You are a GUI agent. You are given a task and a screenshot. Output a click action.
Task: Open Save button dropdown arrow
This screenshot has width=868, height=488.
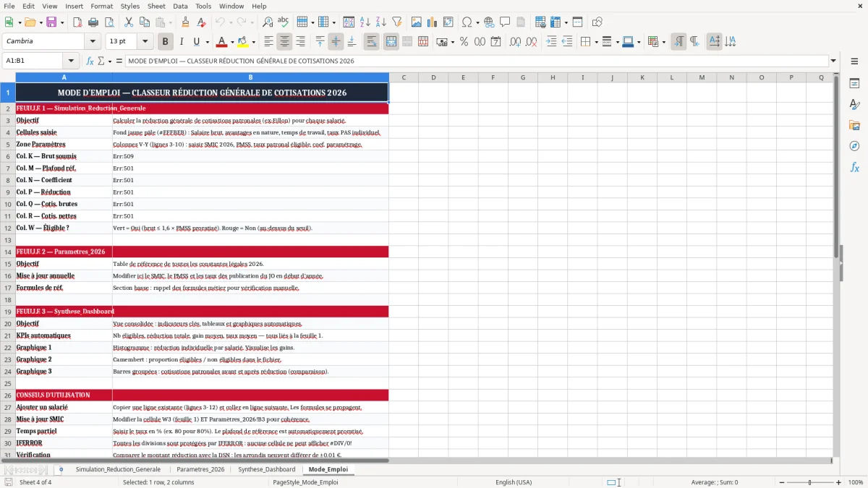click(62, 22)
